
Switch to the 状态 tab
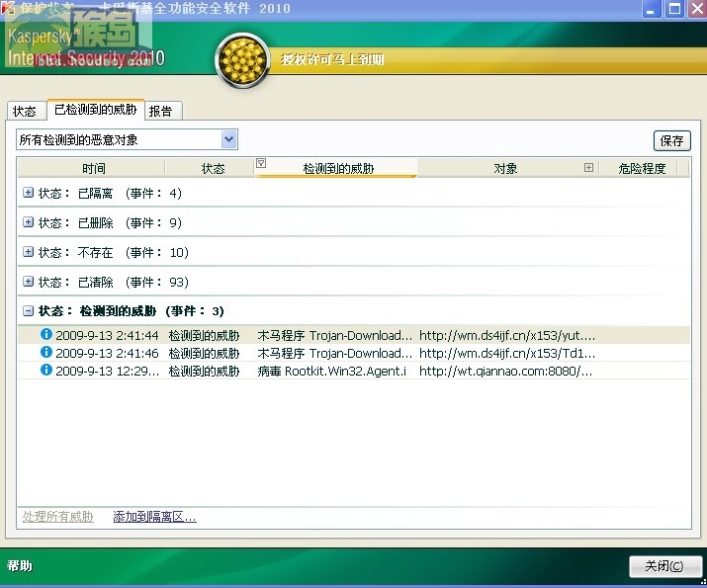click(25, 112)
